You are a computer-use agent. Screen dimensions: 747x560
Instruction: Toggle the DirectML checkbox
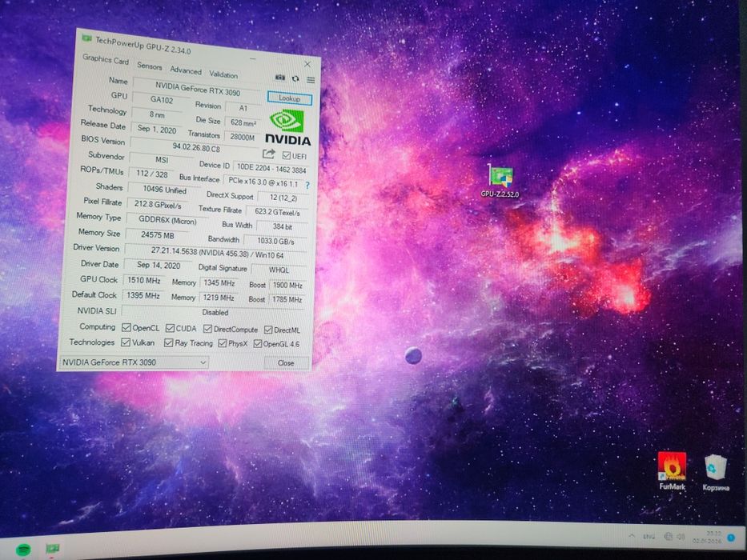[268, 330]
